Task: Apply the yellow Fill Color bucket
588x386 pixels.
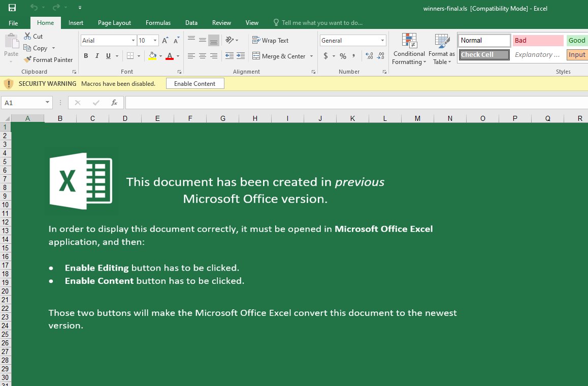Action: coord(153,56)
